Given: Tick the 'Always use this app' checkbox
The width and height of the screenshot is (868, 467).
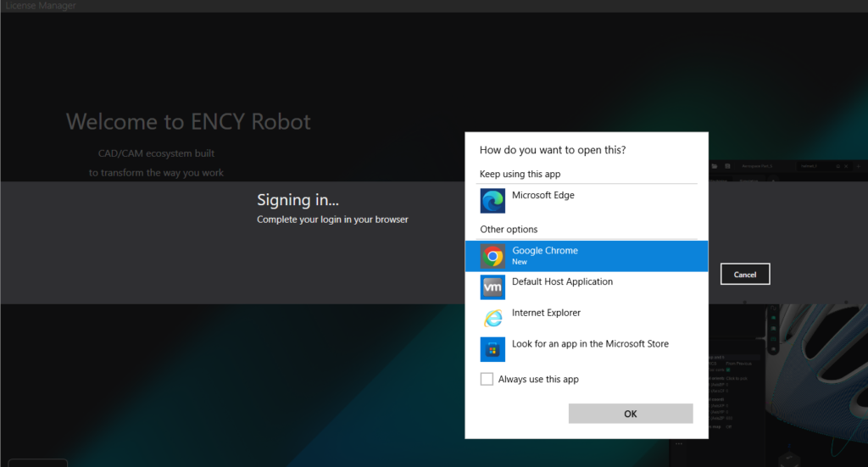Looking at the screenshot, I should click(487, 379).
